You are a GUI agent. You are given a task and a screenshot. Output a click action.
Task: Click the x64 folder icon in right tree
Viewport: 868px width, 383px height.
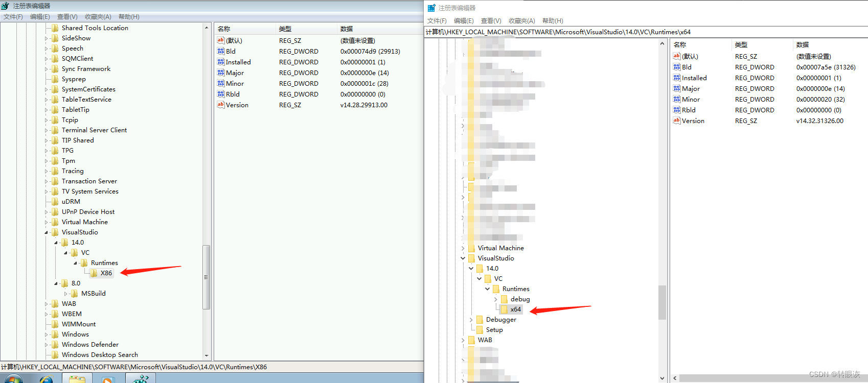(504, 309)
